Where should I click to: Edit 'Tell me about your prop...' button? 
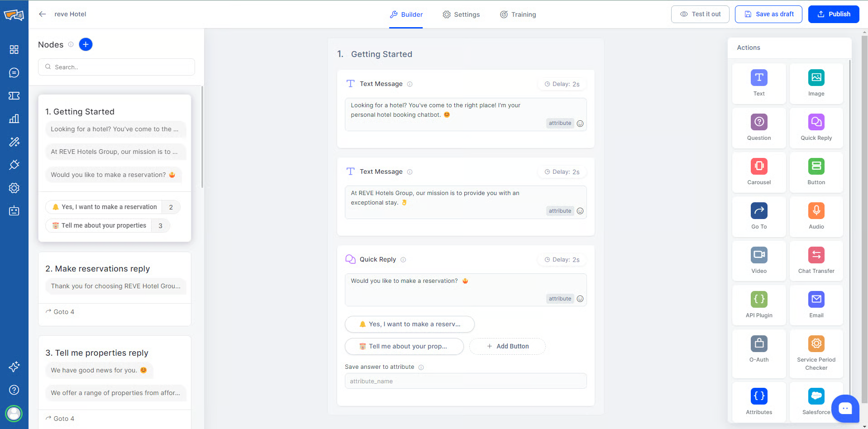point(404,346)
